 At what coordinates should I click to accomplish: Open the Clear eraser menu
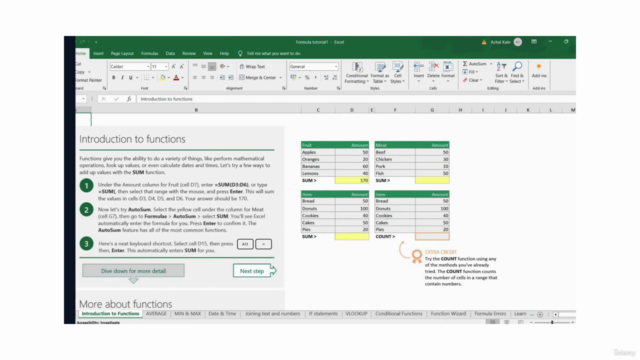point(472,80)
